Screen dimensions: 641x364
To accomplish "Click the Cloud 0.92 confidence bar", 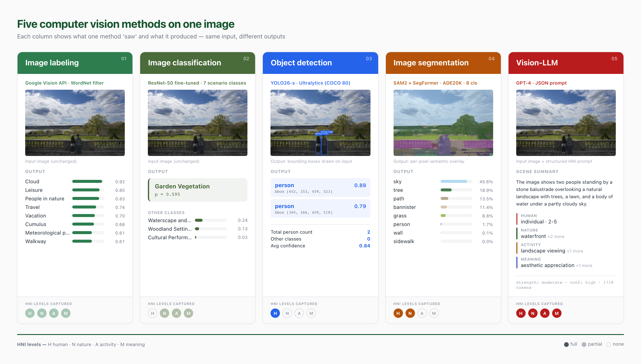I will 88,182.
